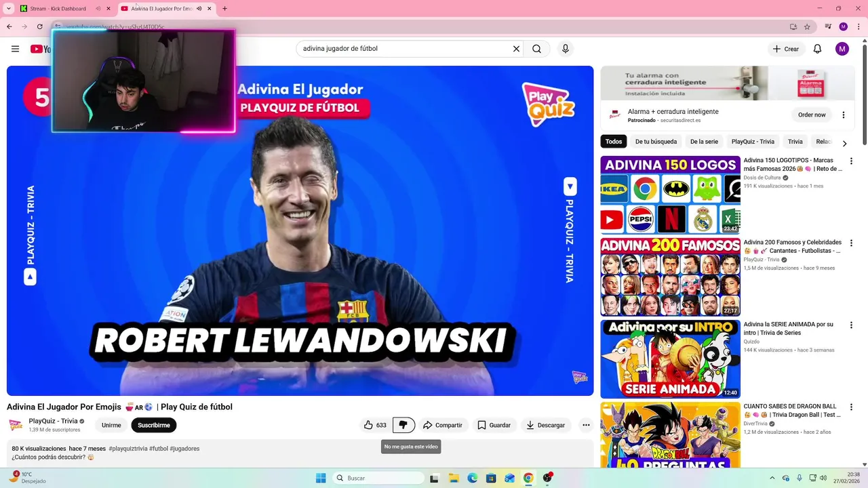Click the magnifier search button
The image size is (868, 488).
[x=536, y=49]
